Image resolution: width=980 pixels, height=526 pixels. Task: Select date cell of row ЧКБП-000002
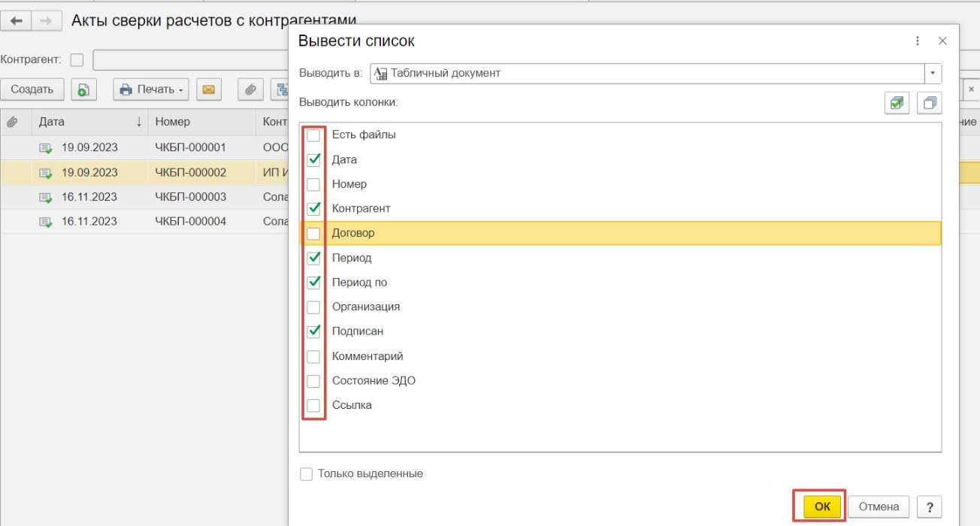pyautogui.click(x=89, y=172)
